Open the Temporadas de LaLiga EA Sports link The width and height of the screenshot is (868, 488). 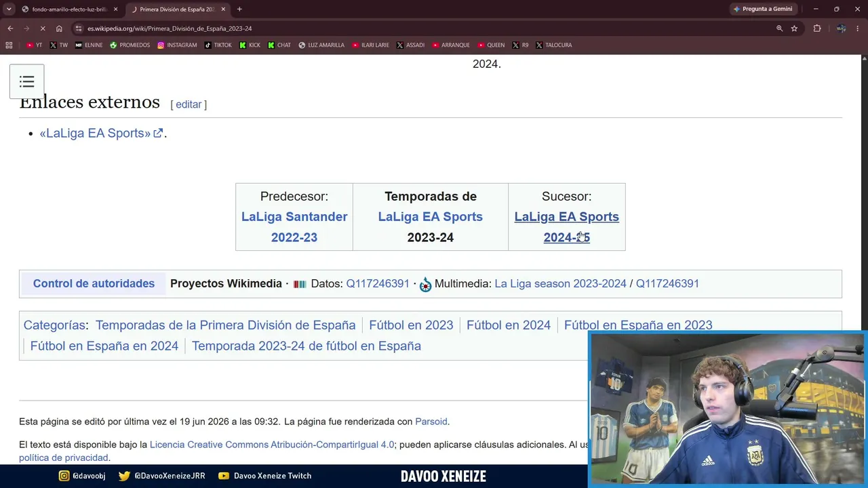[x=431, y=217]
